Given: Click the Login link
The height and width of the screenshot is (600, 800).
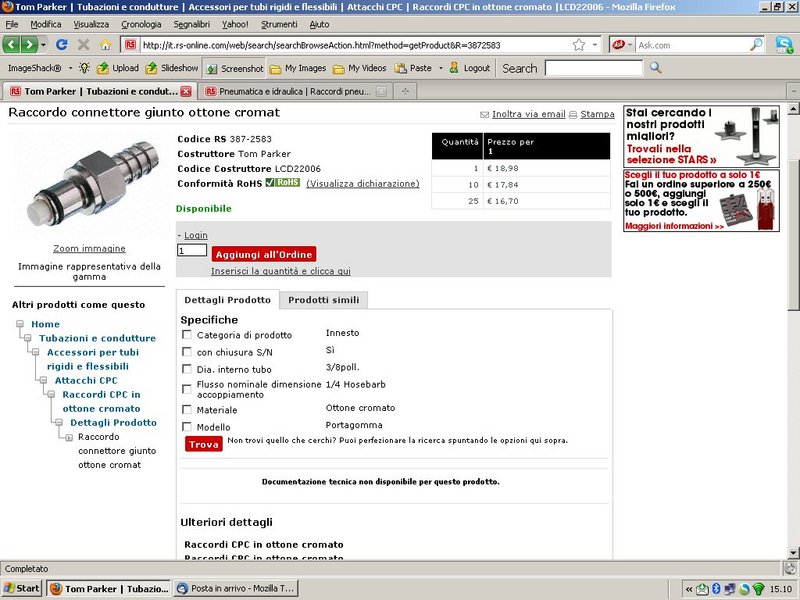Looking at the screenshot, I should (196, 235).
